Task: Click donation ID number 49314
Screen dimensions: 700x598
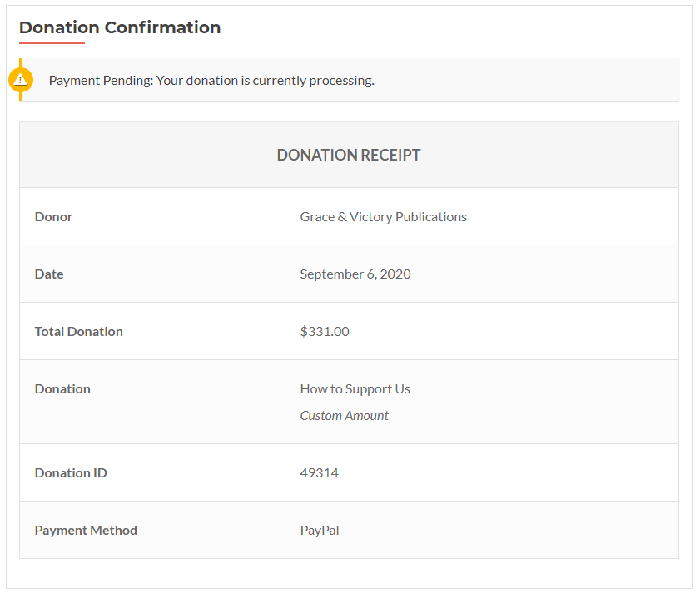Action: point(319,472)
